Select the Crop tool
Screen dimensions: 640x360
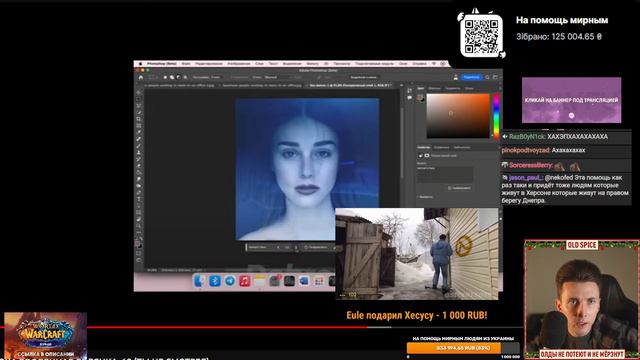click(x=138, y=119)
